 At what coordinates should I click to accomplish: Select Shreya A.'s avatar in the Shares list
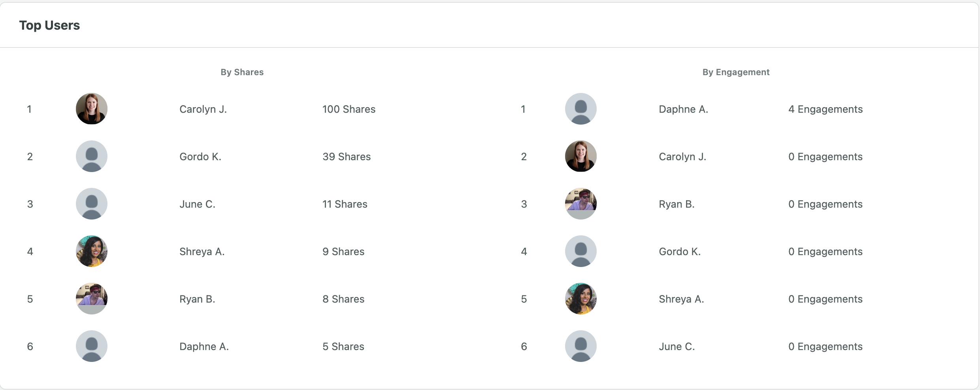[x=92, y=251]
